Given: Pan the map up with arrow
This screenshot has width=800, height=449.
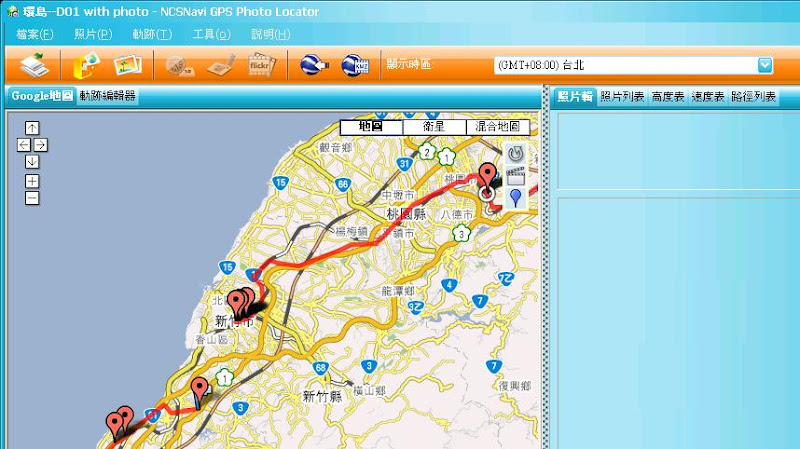Looking at the screenshot, I should (x=32, y=128).
